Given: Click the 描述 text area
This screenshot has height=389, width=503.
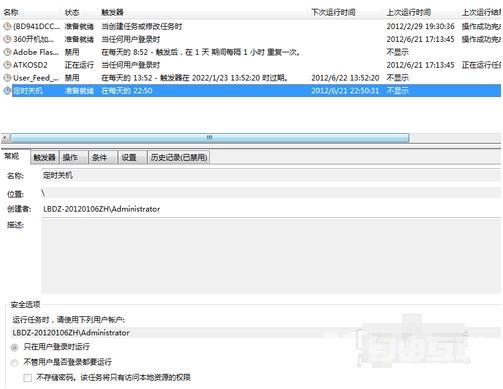Looking at the screenshot, I should [x=271, y=256].
